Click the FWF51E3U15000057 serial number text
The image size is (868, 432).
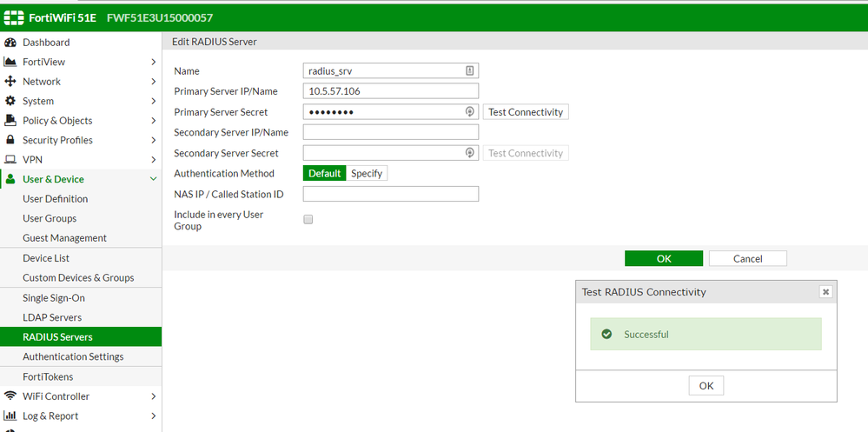(159, 17)
